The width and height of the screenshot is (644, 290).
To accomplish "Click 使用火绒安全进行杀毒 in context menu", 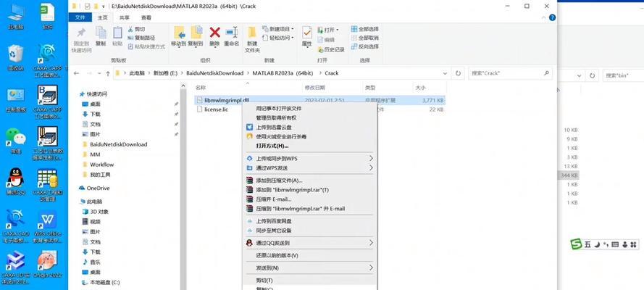I will click(x=281, y=136).
